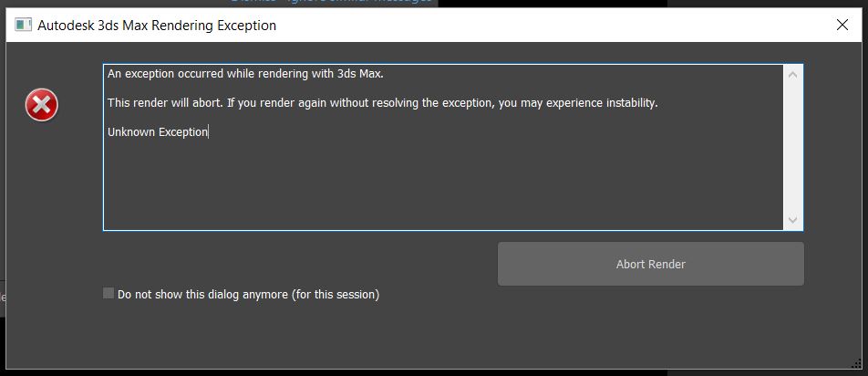Click the 3ds Max window icon in title bar

[23, 26]
